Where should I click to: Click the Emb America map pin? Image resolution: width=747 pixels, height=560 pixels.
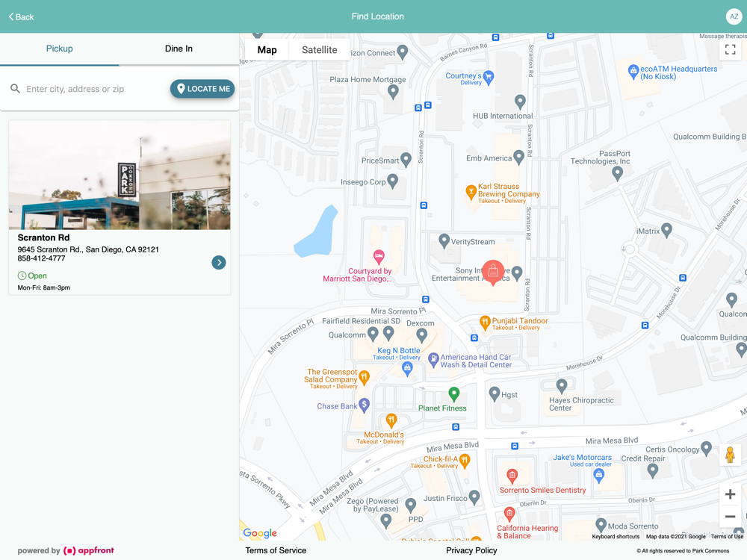point(519,157)
